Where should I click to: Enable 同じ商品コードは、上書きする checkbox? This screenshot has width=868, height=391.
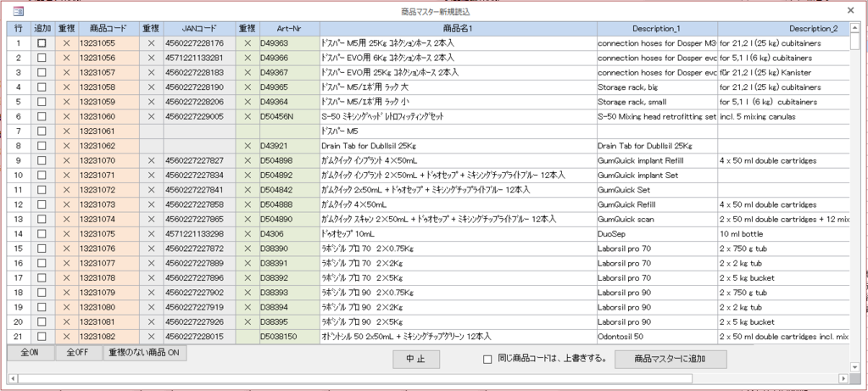[x=487, y=360]
